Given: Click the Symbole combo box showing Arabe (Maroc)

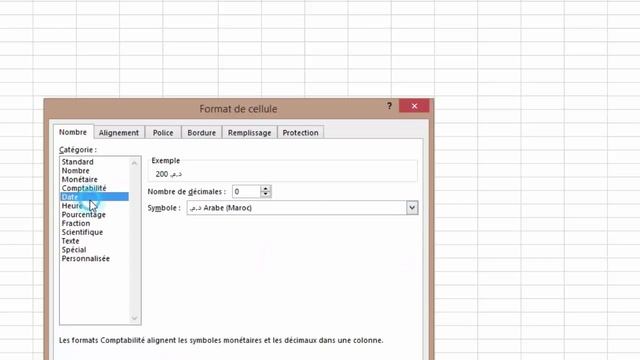Looking at the screenshot, I should (x=302, y=208).
